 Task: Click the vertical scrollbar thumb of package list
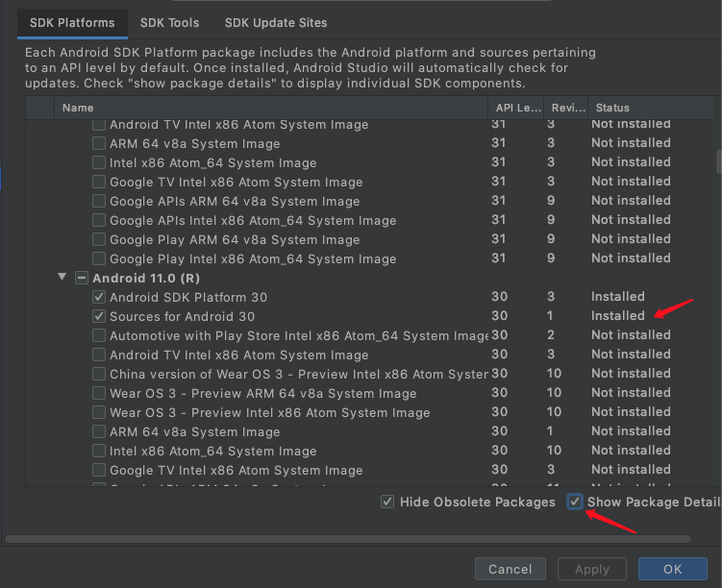719,162
